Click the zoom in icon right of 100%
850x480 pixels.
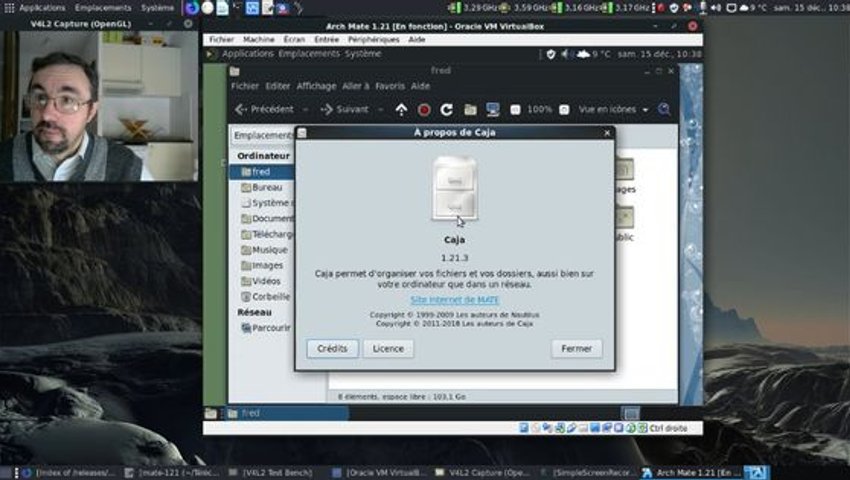pos(564,110)
